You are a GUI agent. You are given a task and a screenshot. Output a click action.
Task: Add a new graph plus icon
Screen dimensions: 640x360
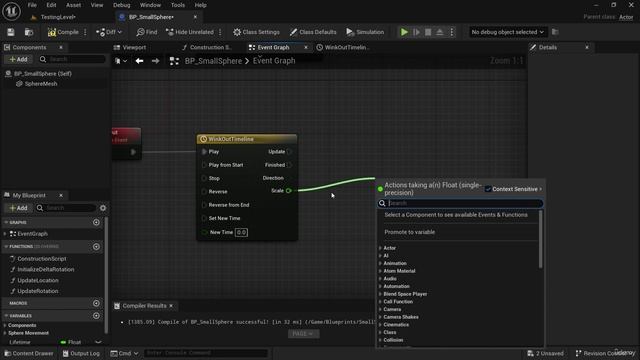(x=96, y=222)
